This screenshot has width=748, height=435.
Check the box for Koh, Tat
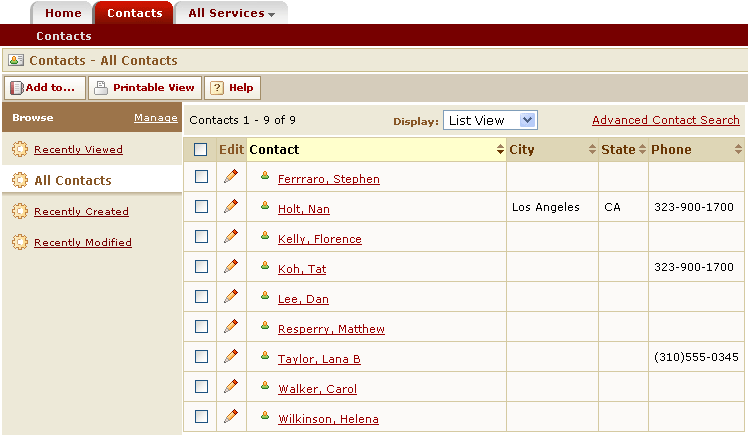tap(201, 267)
